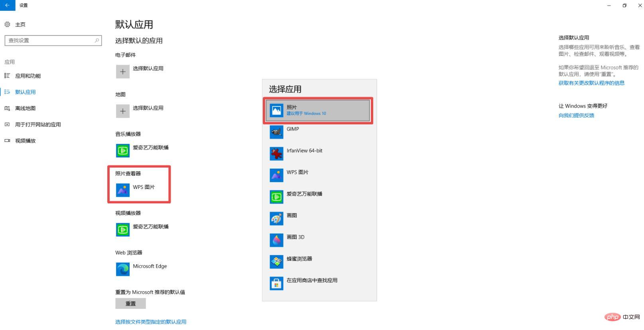The width and height of the screenshot is (644, 330).
Task: Click the 照片 建议用于 Windows 10 entry
Action: [x=318, y=110]
